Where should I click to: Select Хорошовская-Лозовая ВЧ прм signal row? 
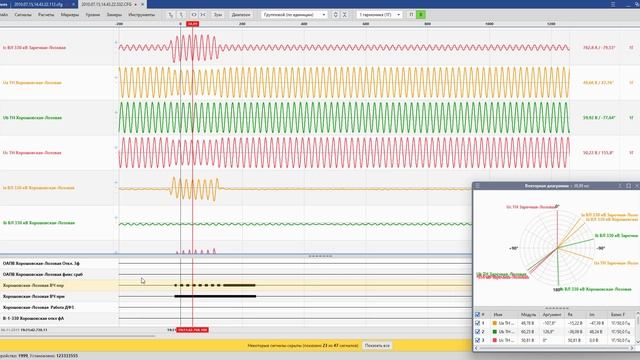tap(33, 296)
